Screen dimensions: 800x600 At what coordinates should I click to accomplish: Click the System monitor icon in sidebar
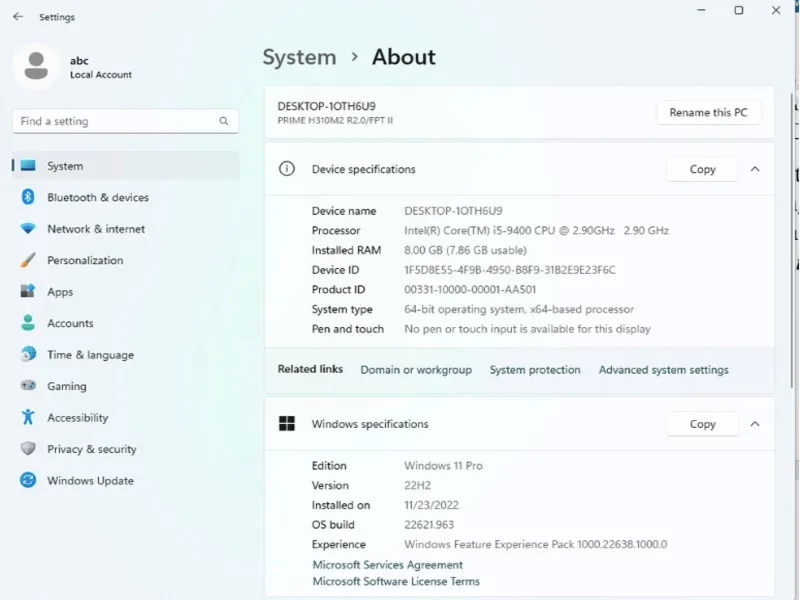[x=28, y=165]
